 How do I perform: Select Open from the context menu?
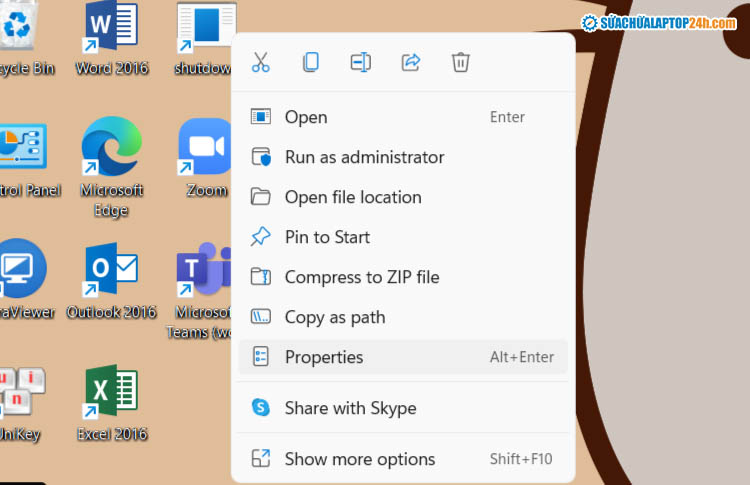click(x=403, y=117)
